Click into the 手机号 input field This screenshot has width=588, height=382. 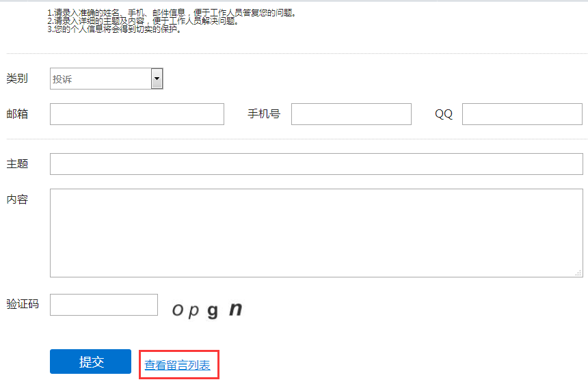click(351, 114)
